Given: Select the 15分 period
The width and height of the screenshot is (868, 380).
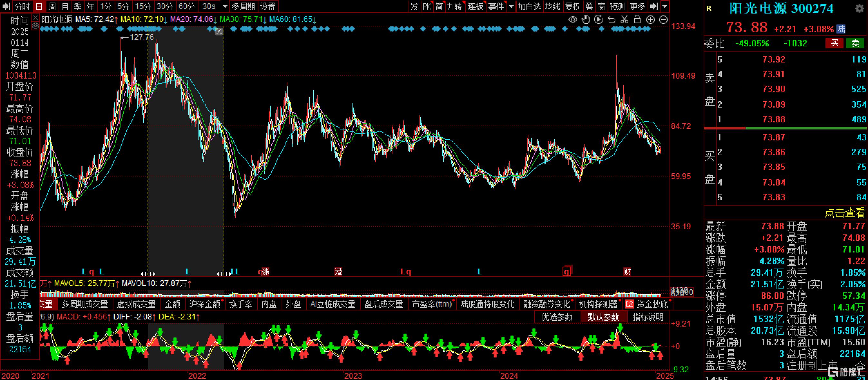Looking at the screenshot, I should (x=143, y=6).
